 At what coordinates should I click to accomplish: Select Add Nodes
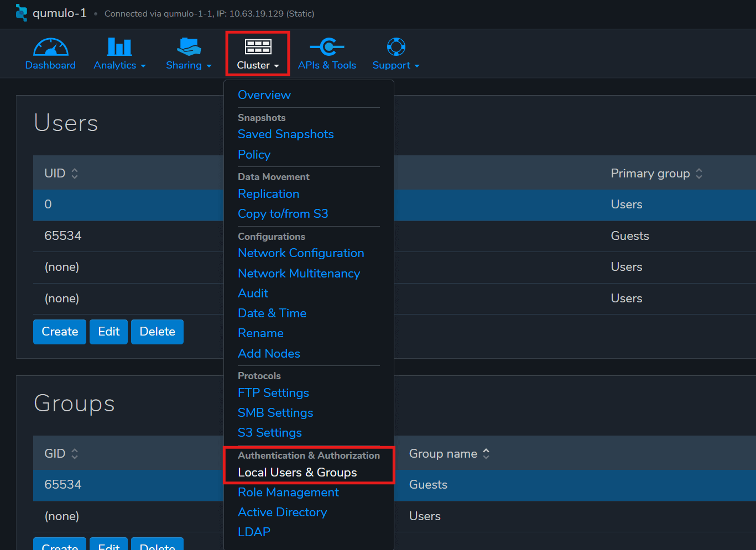click(x=269, y=354)
